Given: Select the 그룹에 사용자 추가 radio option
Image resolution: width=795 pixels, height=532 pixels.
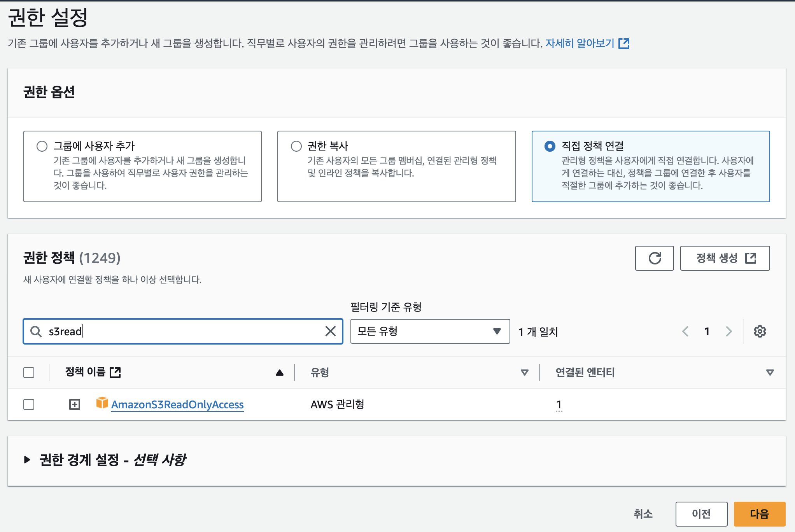Looking at the screenshot, I should tap(42, 146).
